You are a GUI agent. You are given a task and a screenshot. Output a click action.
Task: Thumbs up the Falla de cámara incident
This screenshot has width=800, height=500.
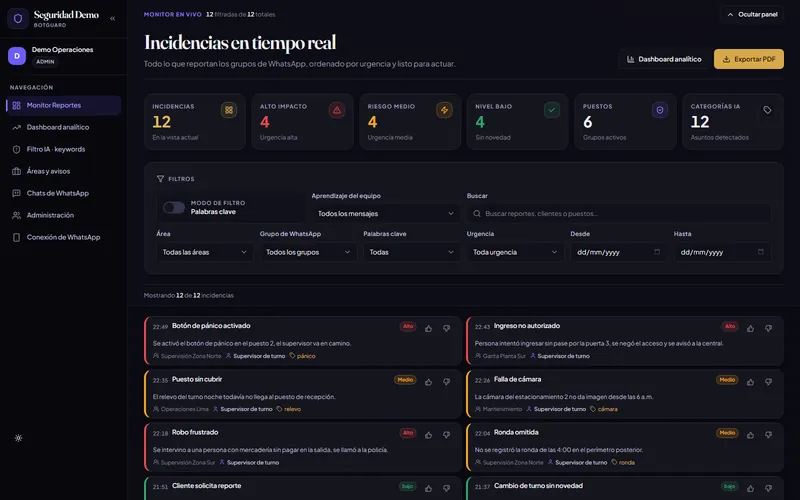tap(751, 382)
